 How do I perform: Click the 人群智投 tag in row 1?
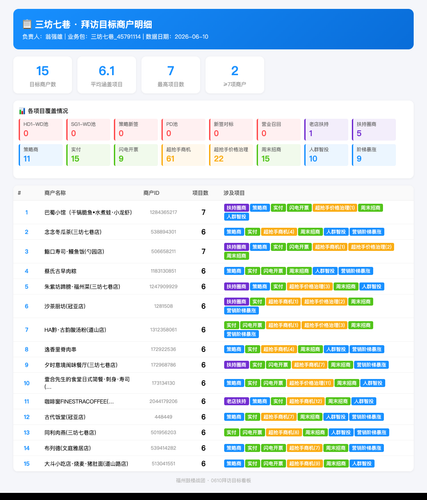click(x=236, y=217)
